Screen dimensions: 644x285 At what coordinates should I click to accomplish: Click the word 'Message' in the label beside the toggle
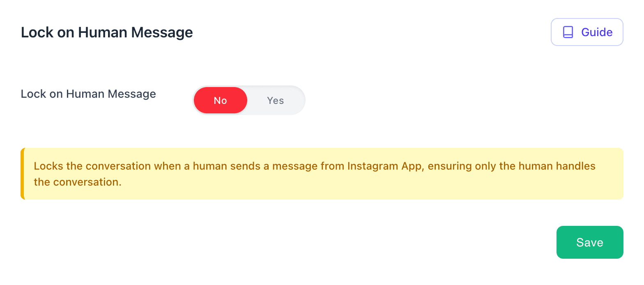132,94
